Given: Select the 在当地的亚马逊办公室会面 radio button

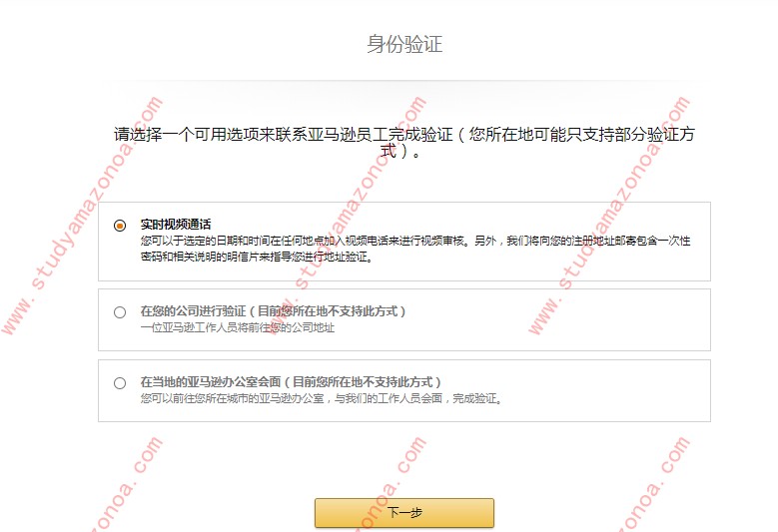Looking at the screenshot, I should 120,383.
